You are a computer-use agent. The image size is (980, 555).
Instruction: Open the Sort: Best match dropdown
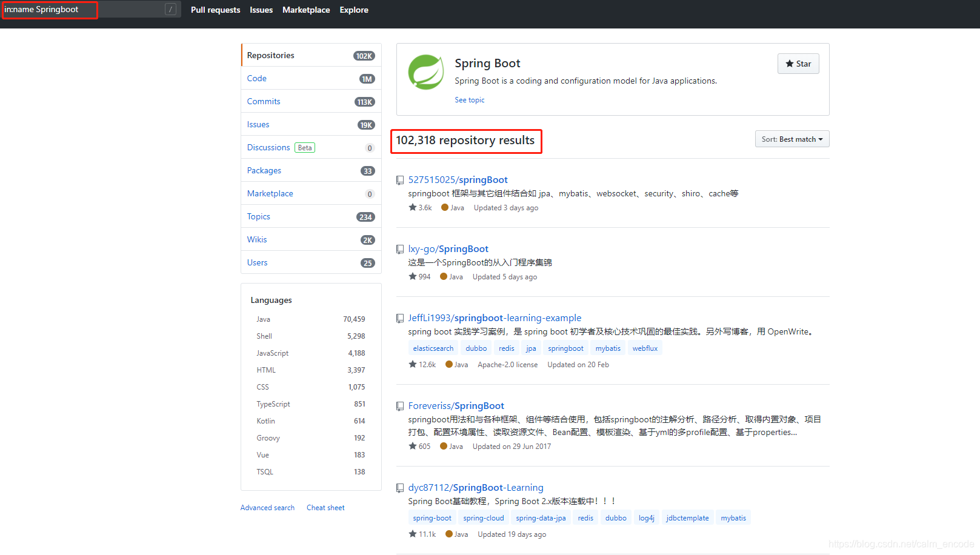(792, 139)
